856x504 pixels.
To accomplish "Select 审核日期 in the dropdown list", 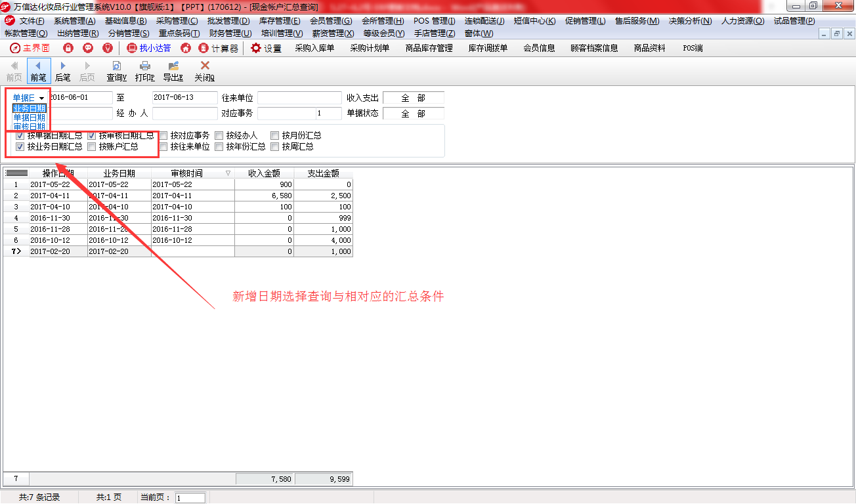I will [x=30, y=127].
